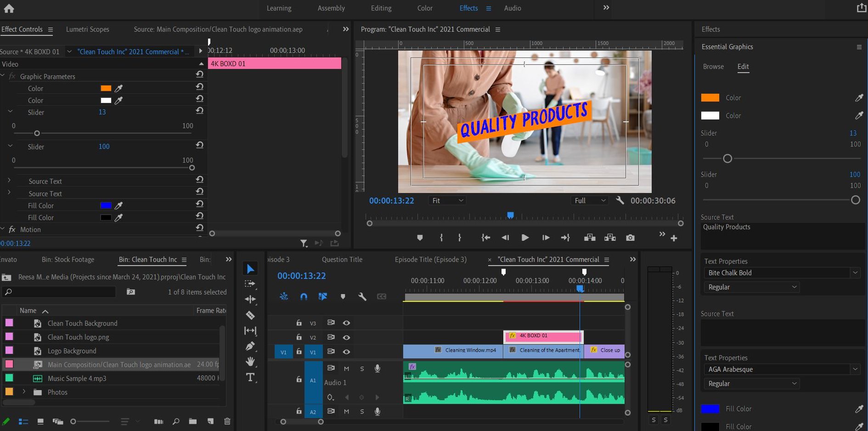Image resolution: width=868 pixels, height=431 pixels.
Task: Open the Fit zoom level dropdown
Action: tap(447, 200)
